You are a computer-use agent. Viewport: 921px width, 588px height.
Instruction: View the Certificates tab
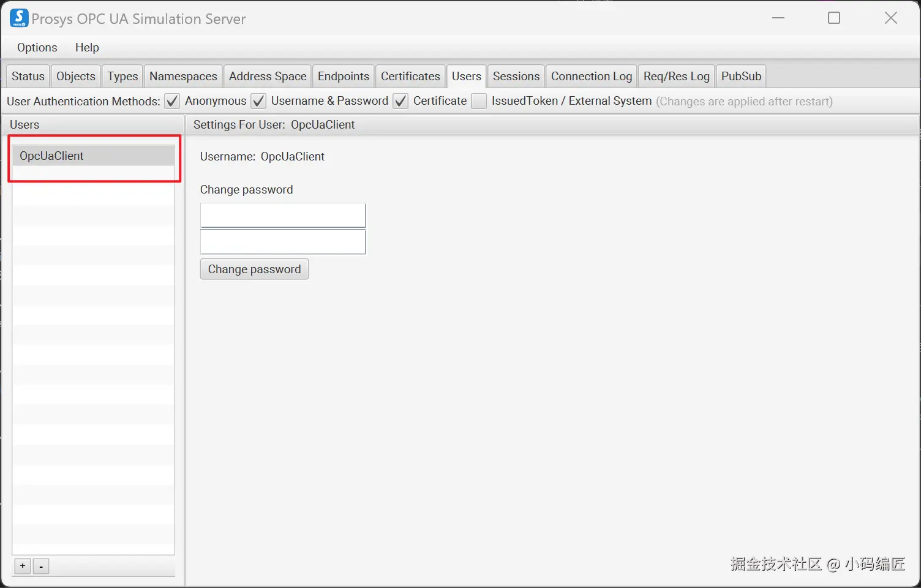(x=410, y=76)
